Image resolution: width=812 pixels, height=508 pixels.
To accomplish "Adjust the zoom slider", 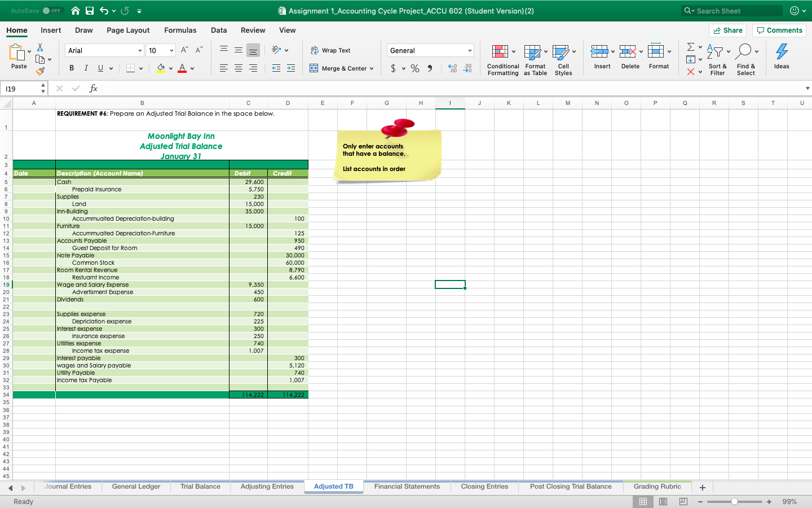I will tap(734, 501).
